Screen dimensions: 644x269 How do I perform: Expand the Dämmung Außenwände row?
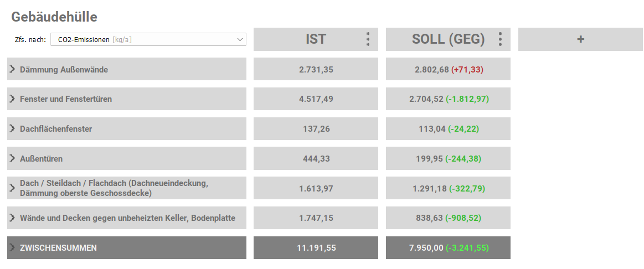[13, 69]
